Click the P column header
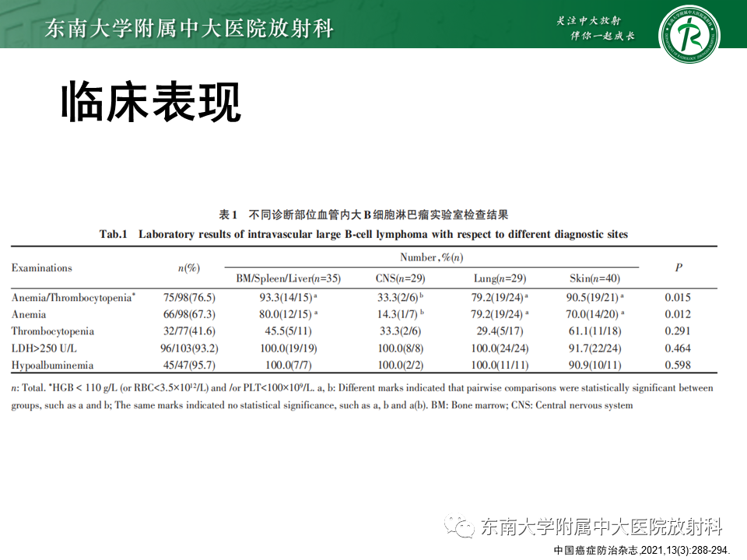 pyautogui.click(x=679, y=268)
